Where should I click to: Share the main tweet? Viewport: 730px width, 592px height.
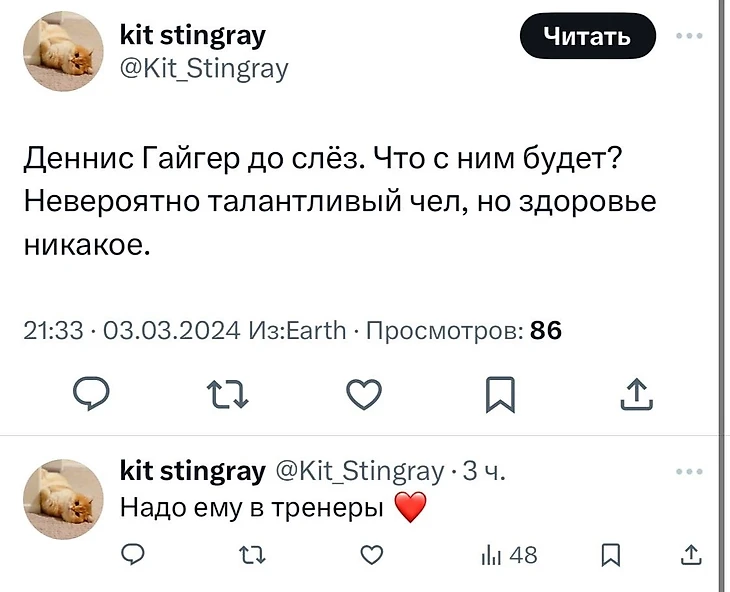[x=636, y=395]
